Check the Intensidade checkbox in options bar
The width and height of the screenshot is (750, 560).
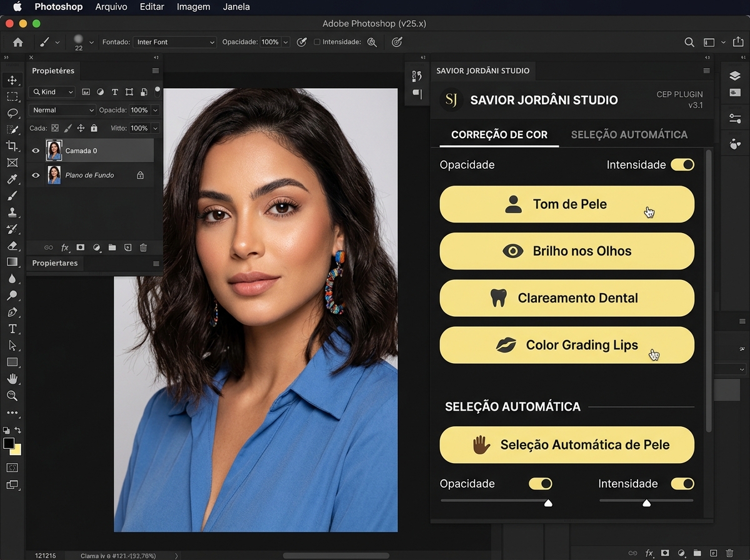pos(317,42)
